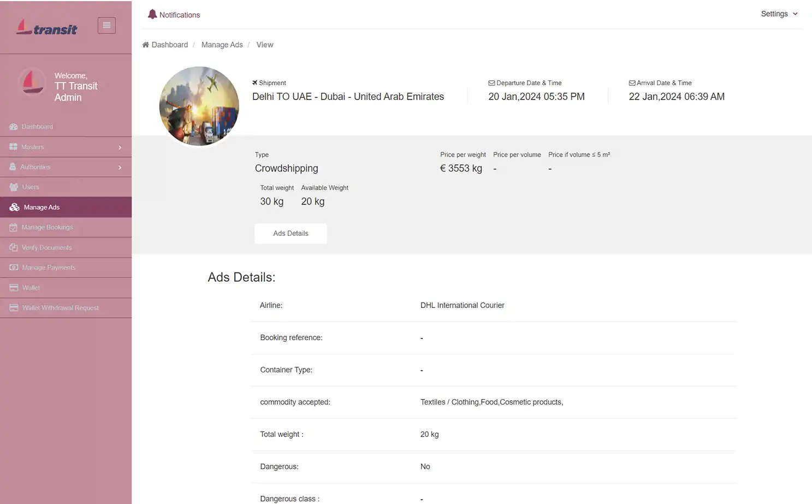This screenshot has width=812, height=504.
Task: Open Wallet Withdrawal Request from the sidebar
Action: point(13,307)
